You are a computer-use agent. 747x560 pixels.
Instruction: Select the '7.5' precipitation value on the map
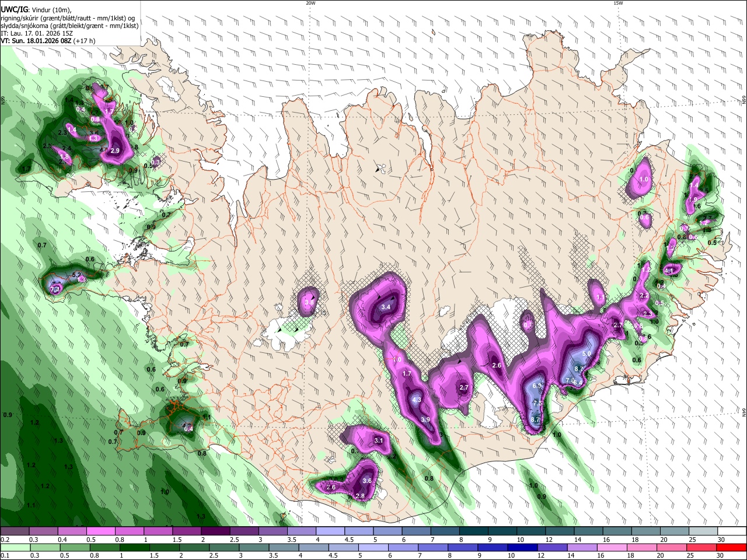[538, 403]
